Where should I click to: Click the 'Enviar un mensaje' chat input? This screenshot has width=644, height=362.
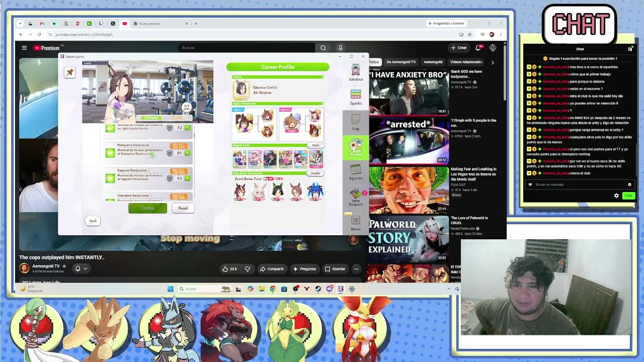(x=580, y=185)
